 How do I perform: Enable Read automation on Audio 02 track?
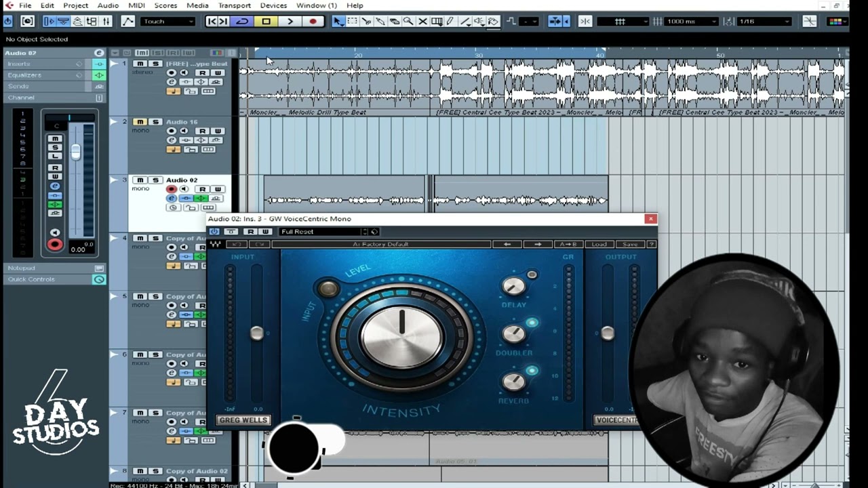click(x=202, y=189)
